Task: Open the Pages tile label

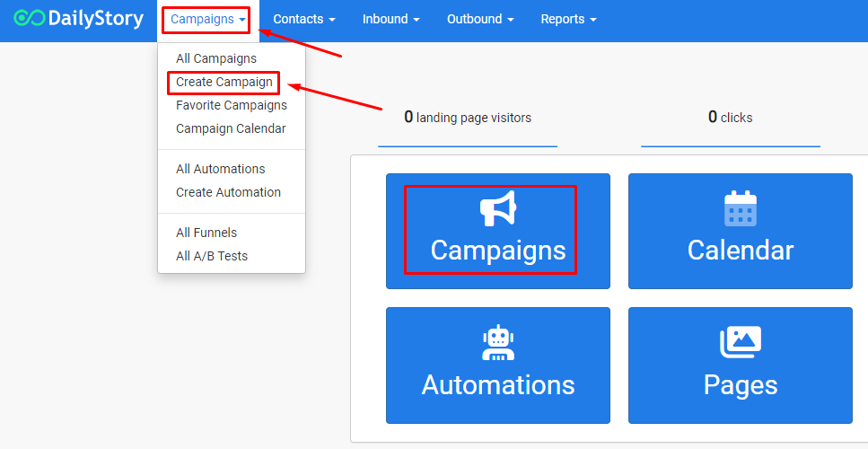Action: tap(741, 385)
